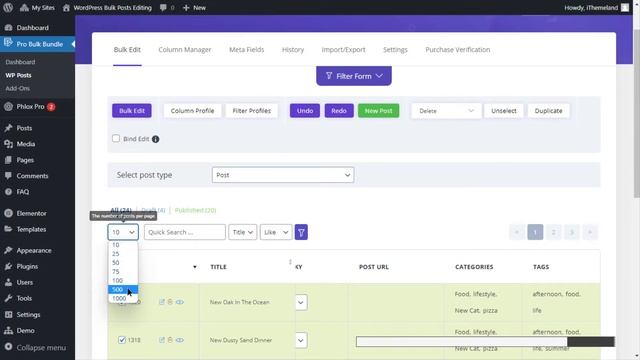640x360 pixels.
Task: Open the Like operator dropdown
Action: tap(276, 232)
